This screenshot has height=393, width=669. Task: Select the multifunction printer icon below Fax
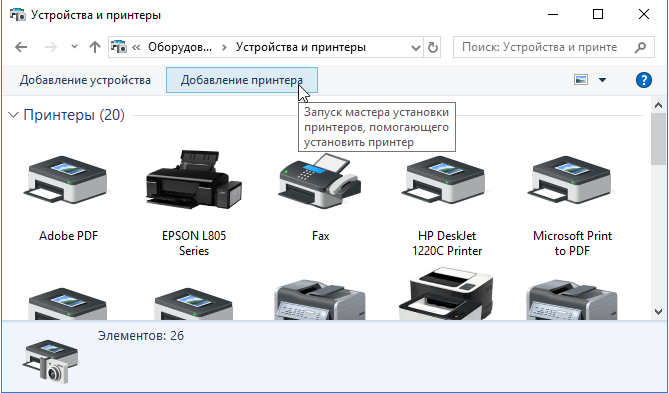[320, 300]
